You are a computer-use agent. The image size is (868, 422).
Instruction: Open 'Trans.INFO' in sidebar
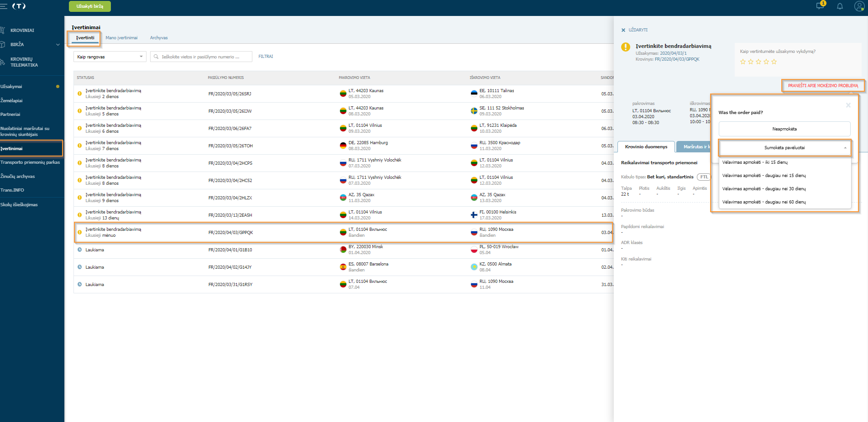pyautogui.click(x=12, y=190)
